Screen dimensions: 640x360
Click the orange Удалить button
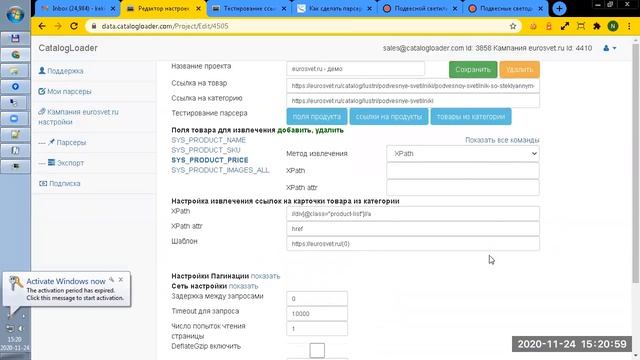pos(519,69)
